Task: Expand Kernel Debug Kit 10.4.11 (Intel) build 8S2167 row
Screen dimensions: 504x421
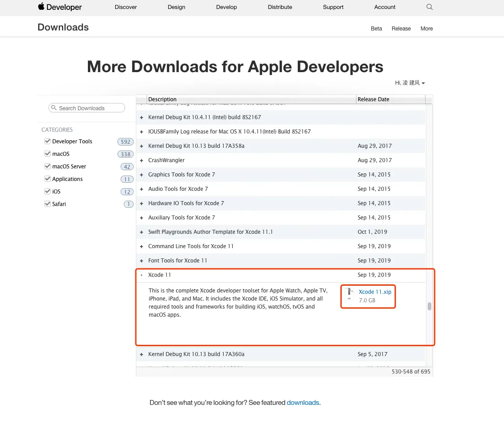Action: 141,117
